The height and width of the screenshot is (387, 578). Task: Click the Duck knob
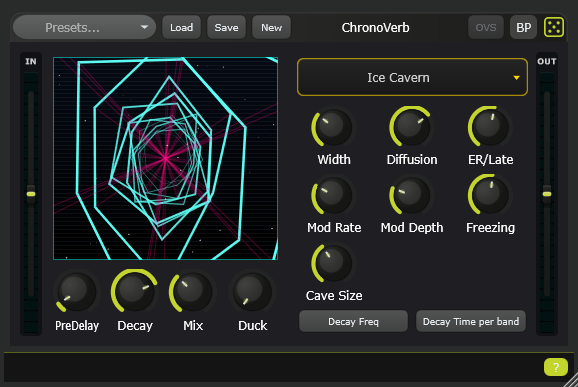252,292
